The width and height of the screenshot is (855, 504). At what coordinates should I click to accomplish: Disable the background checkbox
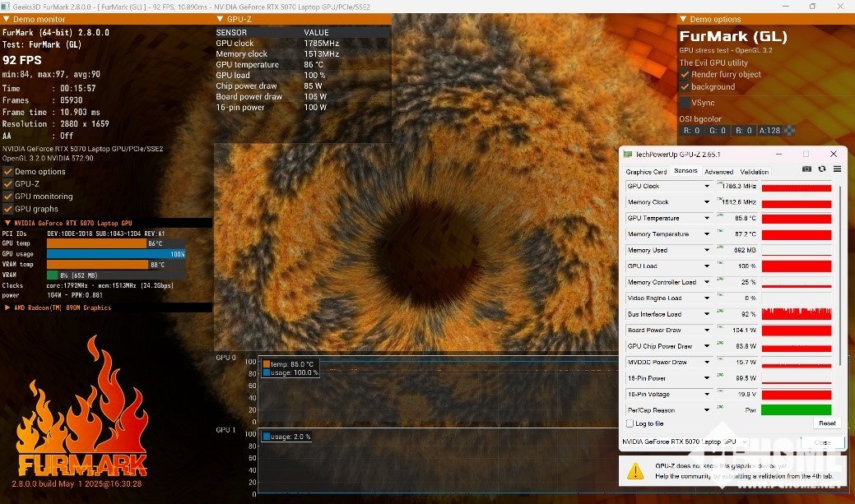[685, 86]
